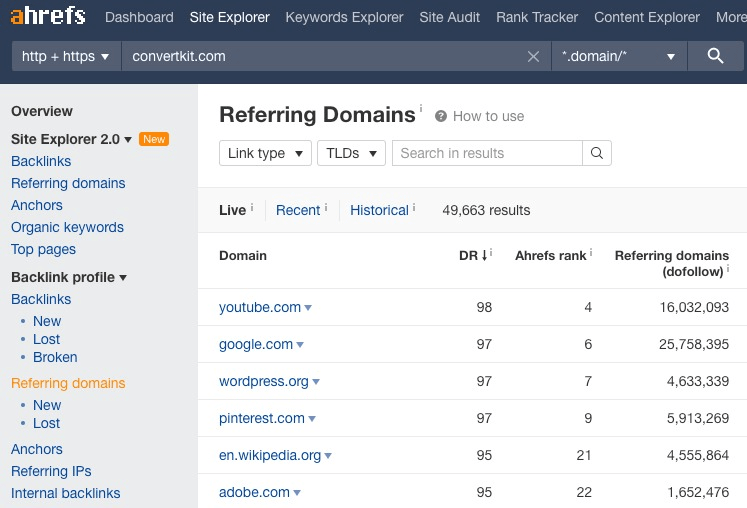This screenshot has width=747, height=508.
Task: Open Backlinks under Site Explorer 2.0
Action: (x=41, y=161)
